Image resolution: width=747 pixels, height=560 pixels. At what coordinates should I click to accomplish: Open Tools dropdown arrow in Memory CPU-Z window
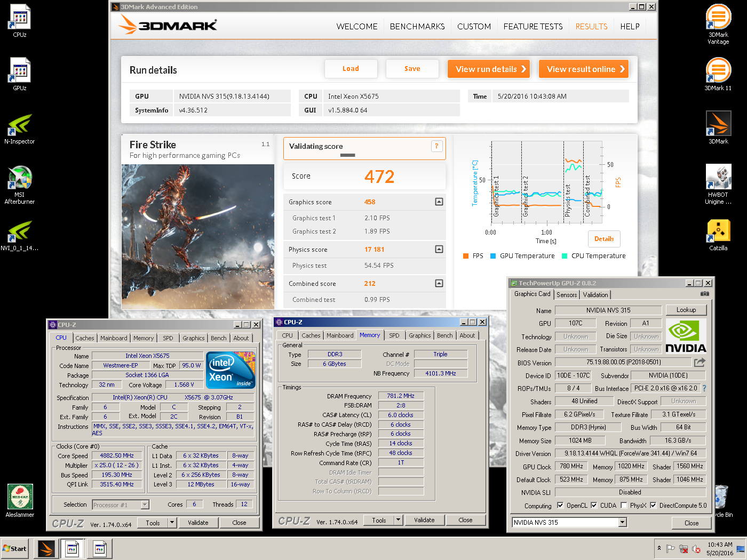tap(399, 520)
